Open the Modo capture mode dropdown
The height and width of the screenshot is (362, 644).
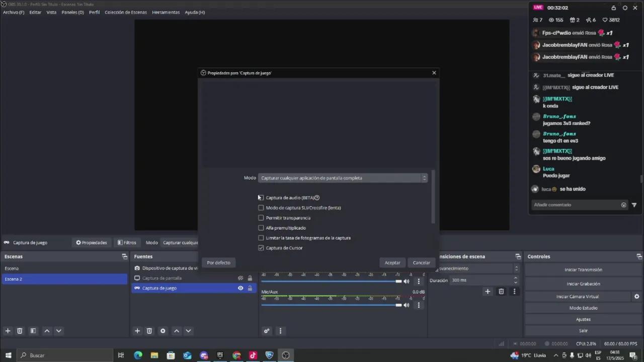point(343,178)
